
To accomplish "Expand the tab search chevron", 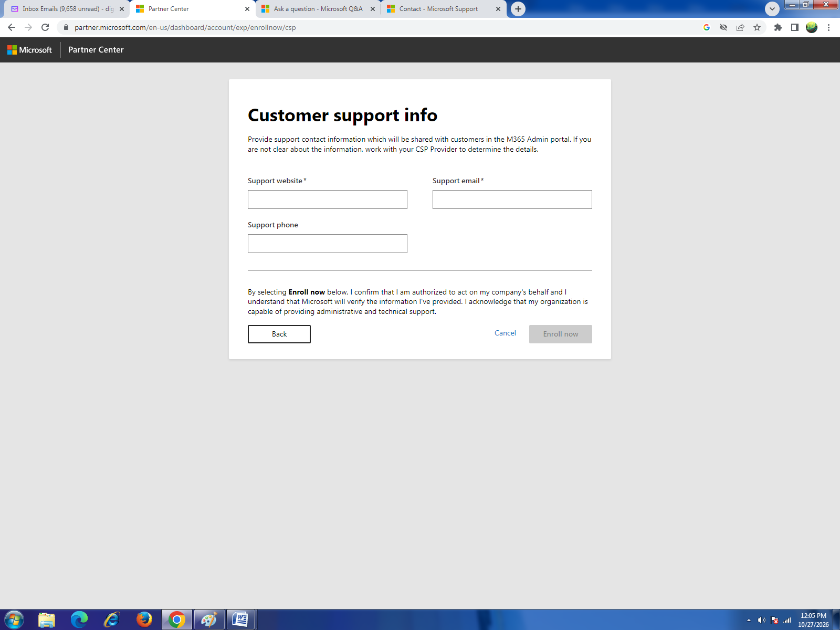I will point(772,9).
